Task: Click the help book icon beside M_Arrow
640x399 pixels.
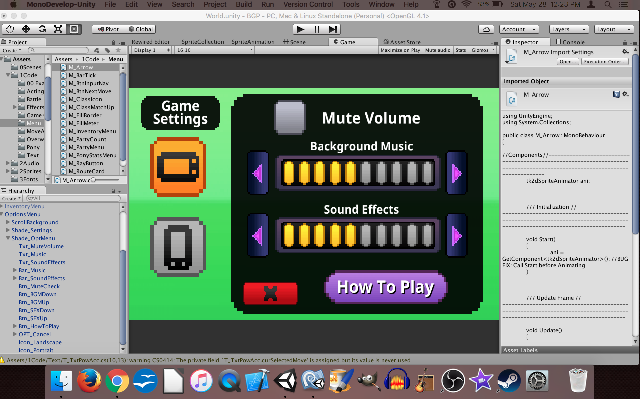Action: 616,94
